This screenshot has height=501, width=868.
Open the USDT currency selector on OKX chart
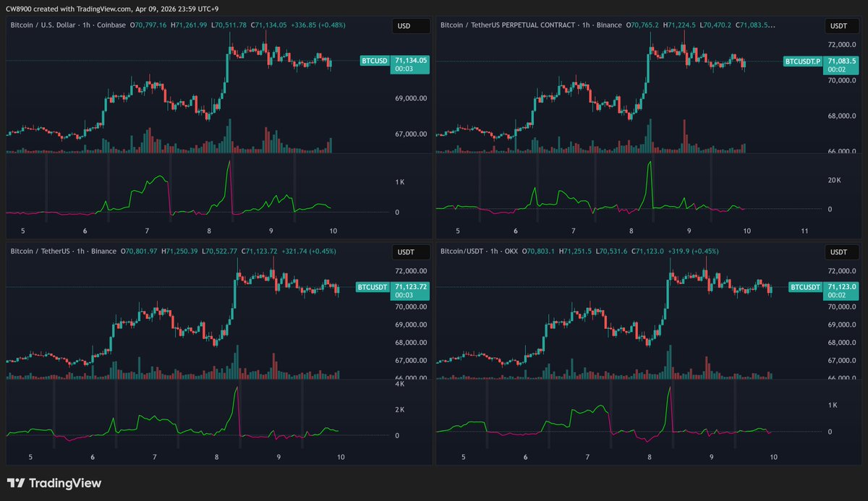coord(838,252)
